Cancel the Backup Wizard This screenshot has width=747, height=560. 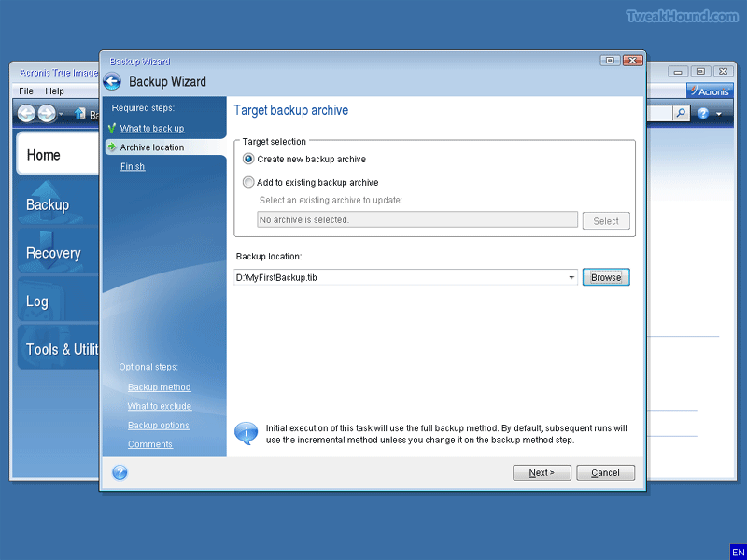coord(605,473)
